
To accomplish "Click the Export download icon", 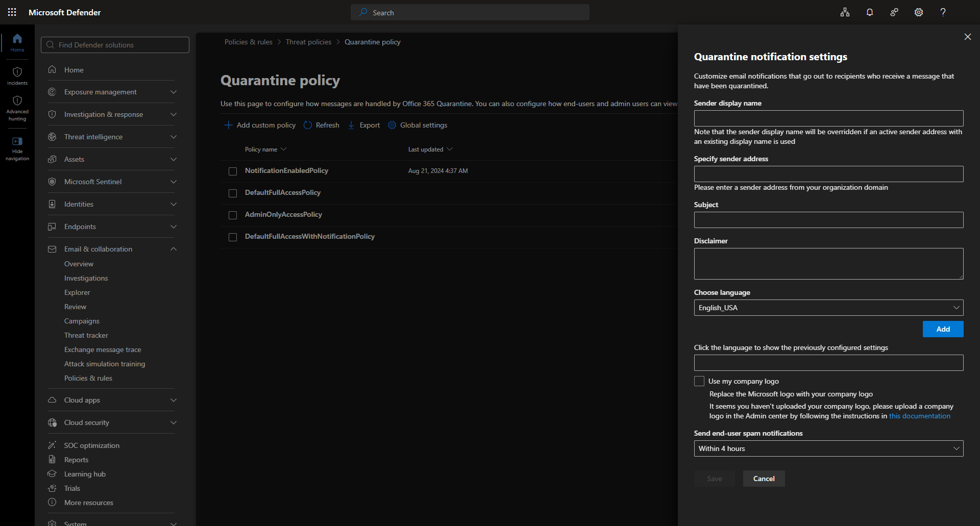I will [351, 125].
